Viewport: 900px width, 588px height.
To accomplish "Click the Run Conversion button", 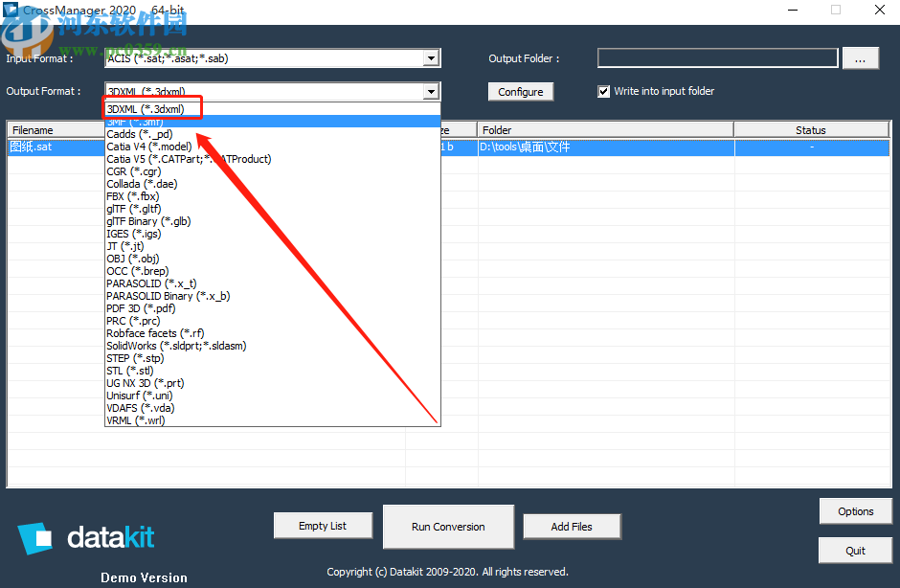I will click(x=448, y=527).
